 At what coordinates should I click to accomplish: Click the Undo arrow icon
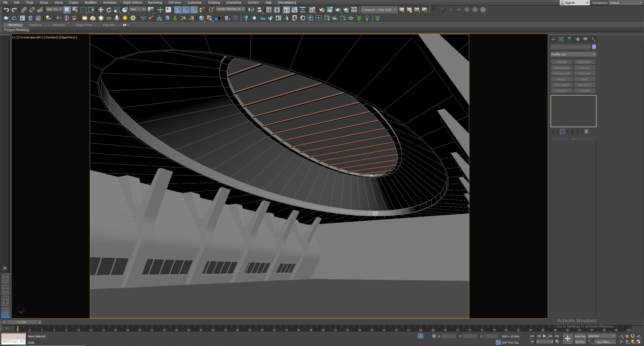(6, 10)
